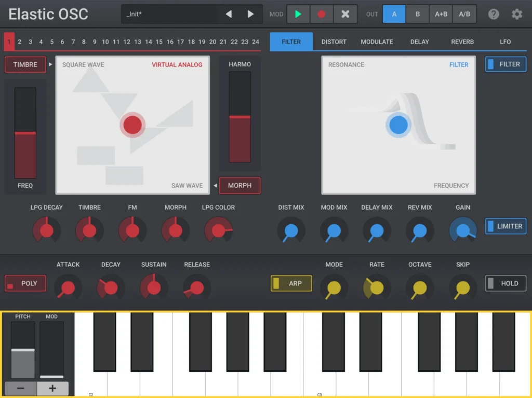
Task: Switch to the MODULATE tab
Action: [377, 42]
